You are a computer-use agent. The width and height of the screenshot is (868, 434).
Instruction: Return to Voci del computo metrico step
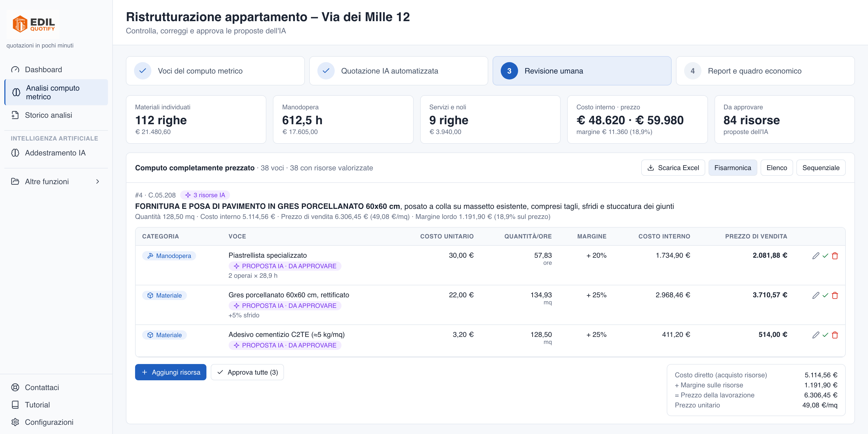215,71
